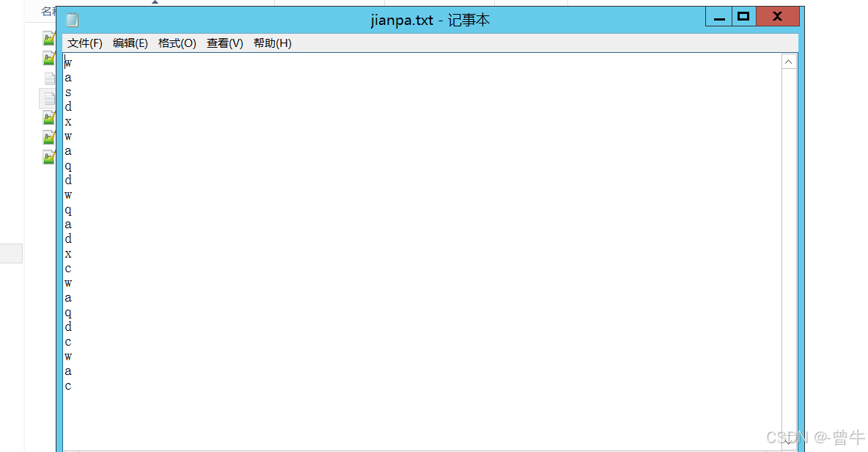Image resolution: width=868 pixels, height=452 pixels.
Task: Minimize the jianpa.txt Notepad window
Action: pyautogui.click(x=718, y=17)
